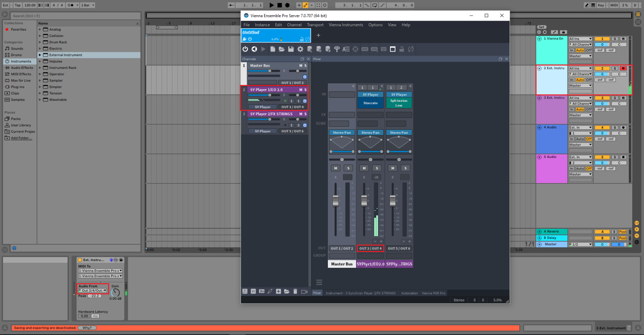This screenshot has width=644, height=335.
Task: Click the padlock icon in Vienna toolbar
Action: pos(402,49)
